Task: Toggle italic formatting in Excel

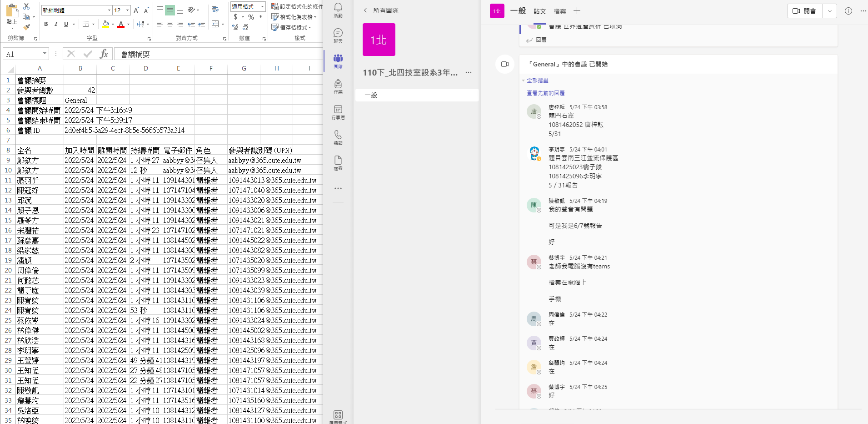Action: point(56,24)
